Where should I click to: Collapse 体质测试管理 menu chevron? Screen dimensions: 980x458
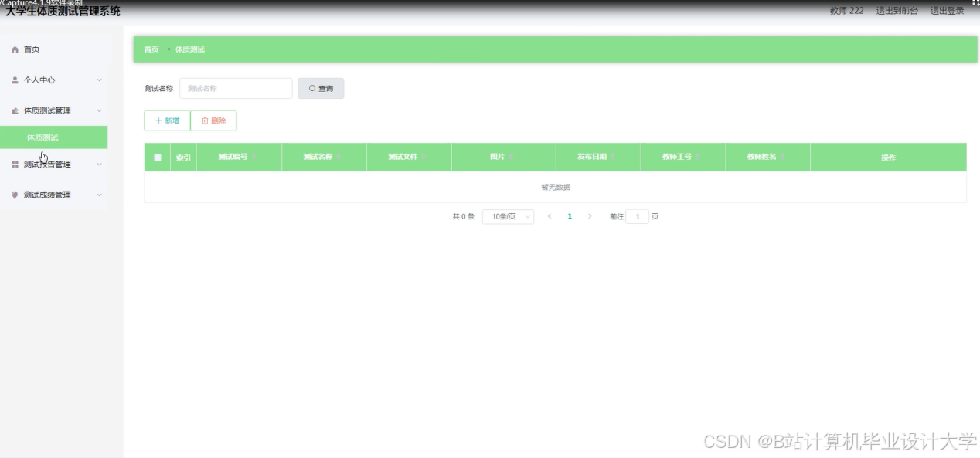(x=99, y=111)
